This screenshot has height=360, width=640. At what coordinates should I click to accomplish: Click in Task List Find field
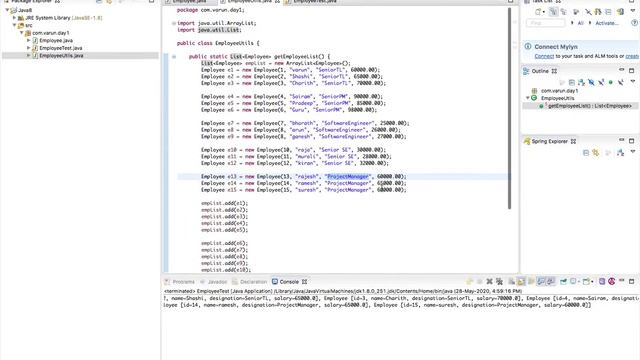(545, 23)
